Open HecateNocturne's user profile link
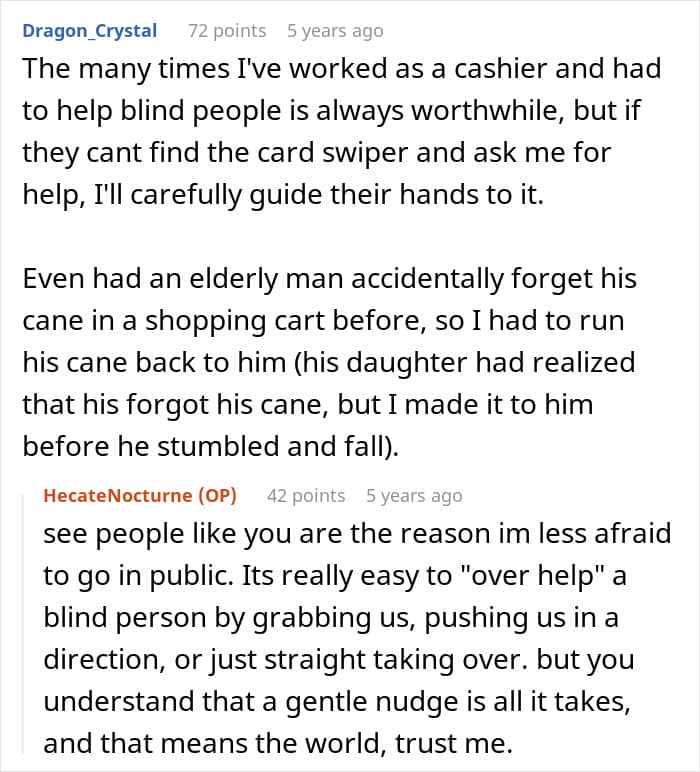Viewport: 700px width, 772px height. coord(118,495)
